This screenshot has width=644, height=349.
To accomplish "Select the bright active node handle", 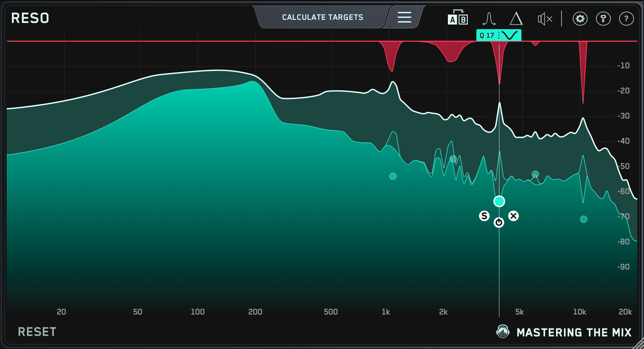I will [x=499, y=201].
